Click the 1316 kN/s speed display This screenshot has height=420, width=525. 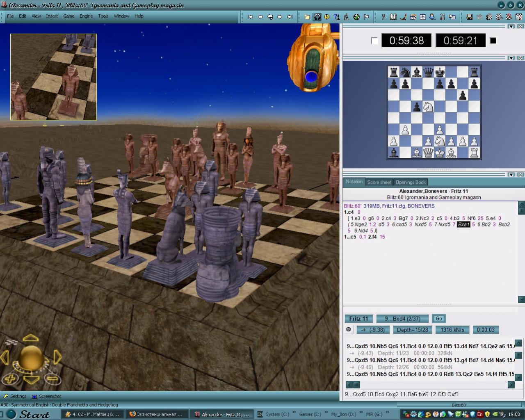(x=452, y=330)
